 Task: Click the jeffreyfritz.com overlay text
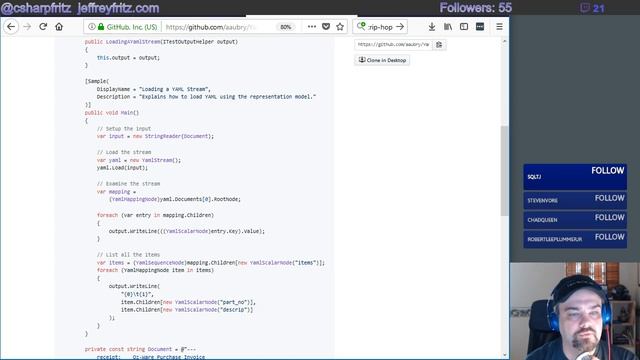[x=118, y=8]
